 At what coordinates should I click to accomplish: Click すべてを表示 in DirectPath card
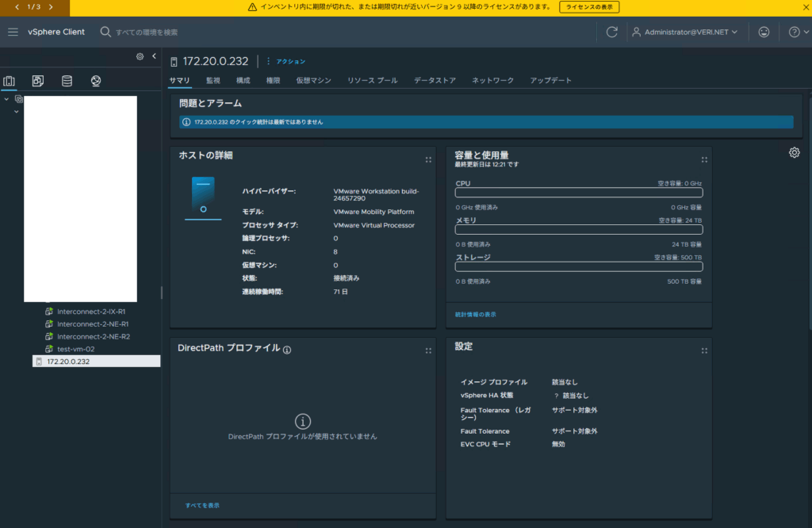coord(202,505)
